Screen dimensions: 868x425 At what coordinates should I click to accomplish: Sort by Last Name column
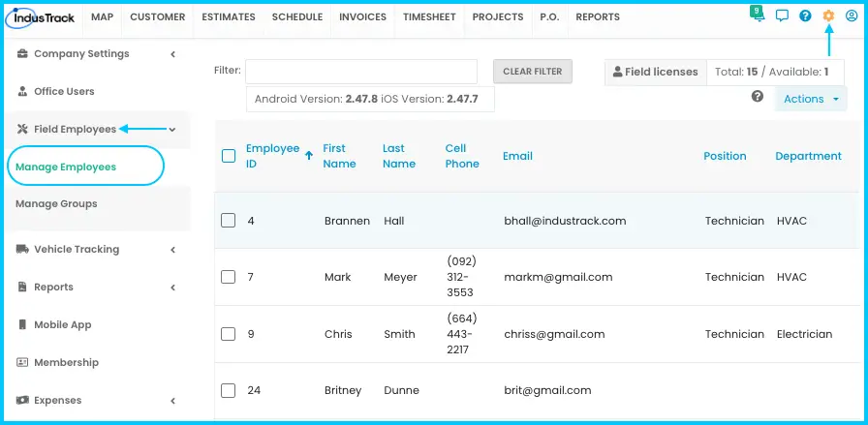point(398,156)
